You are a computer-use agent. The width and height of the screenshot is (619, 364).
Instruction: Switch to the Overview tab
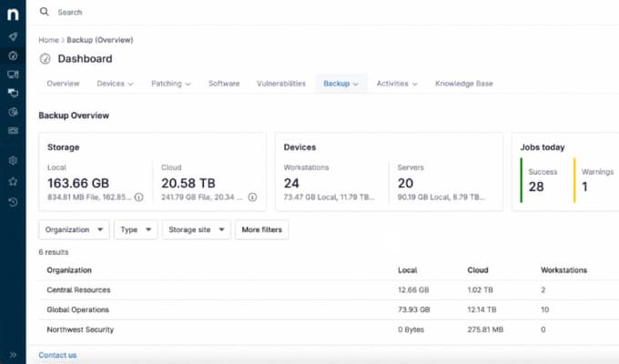click(x=63, y=84)
